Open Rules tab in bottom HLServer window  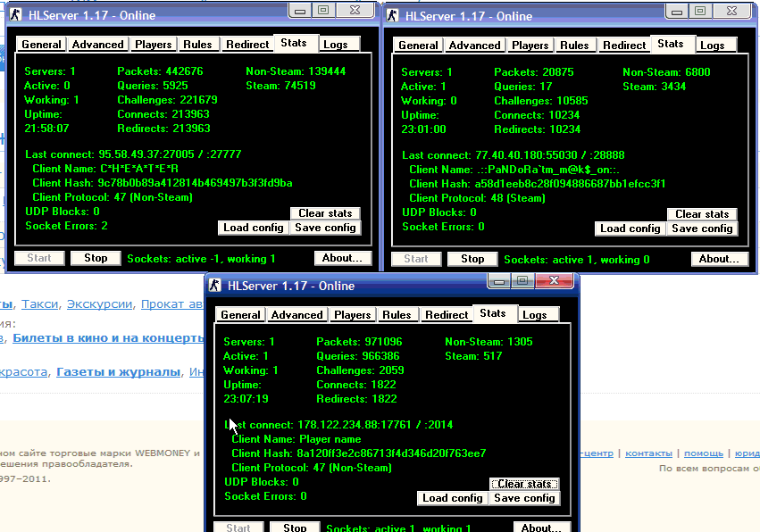(397, 315)
